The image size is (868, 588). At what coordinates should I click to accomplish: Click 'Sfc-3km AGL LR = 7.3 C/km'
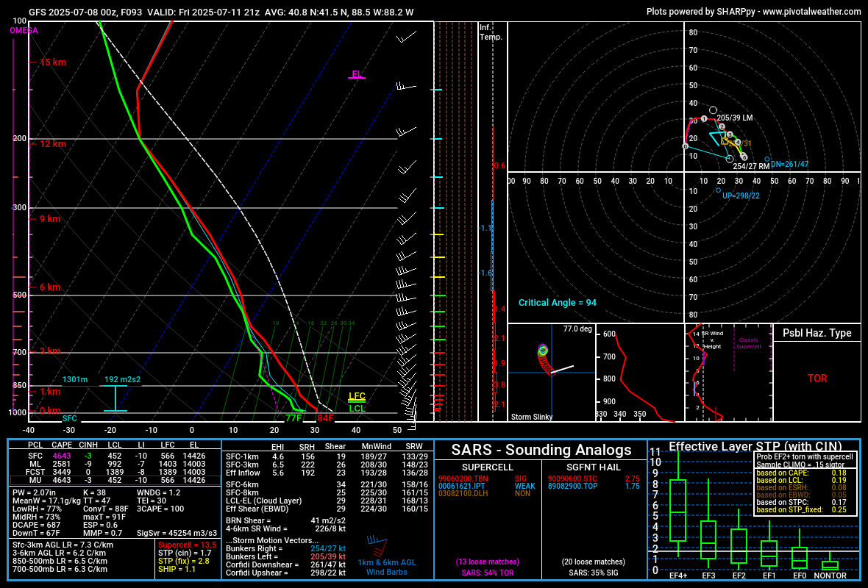point(63,545)
